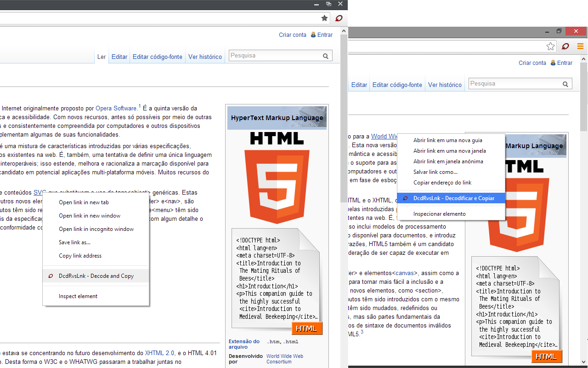
Task: Choose 'Abrir link em uma nova janela'
Action: click(451, 151)
